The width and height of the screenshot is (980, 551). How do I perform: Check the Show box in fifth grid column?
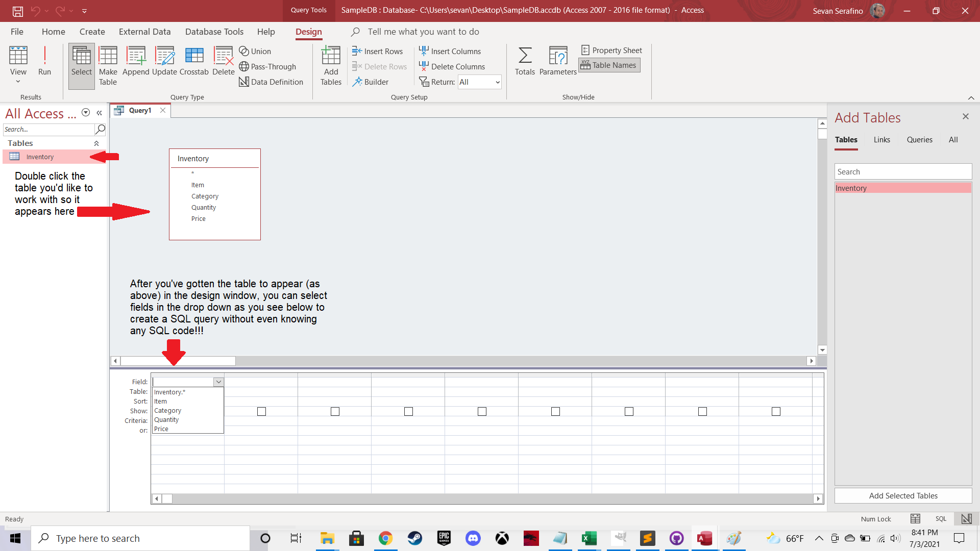[x=482, y=411]
